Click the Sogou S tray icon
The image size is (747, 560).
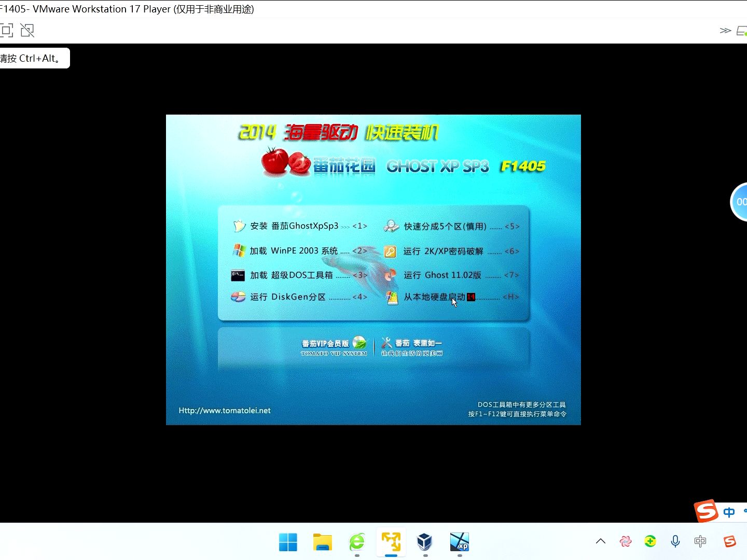coord(730,541)
